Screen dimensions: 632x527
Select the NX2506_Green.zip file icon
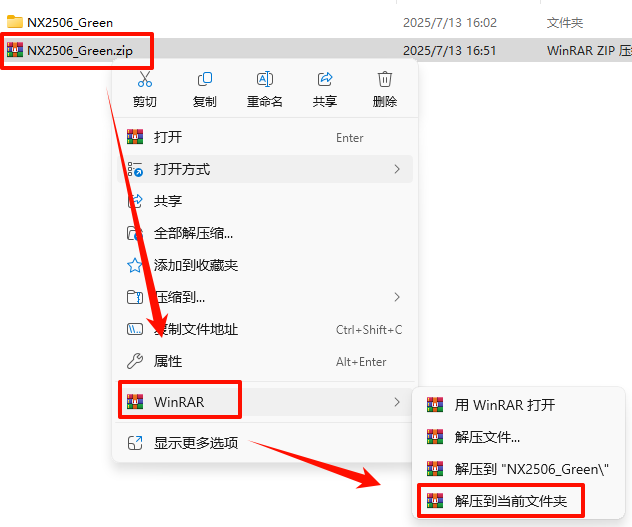coord(15,50)
